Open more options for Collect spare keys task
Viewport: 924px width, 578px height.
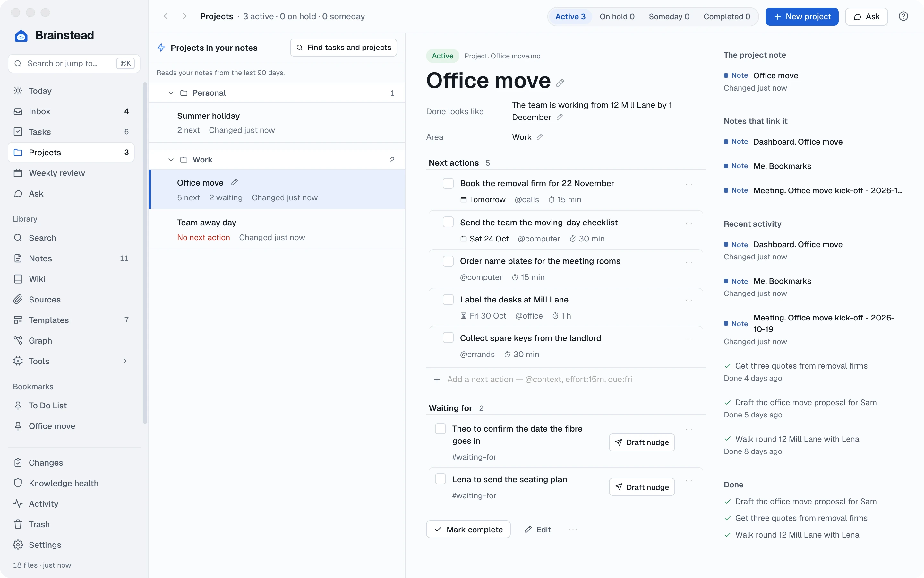tap(689, 339)
